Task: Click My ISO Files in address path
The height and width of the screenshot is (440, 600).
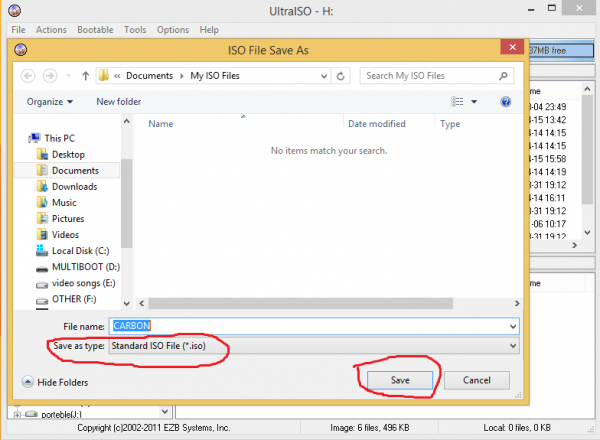Action: click(x=215, y=76)
